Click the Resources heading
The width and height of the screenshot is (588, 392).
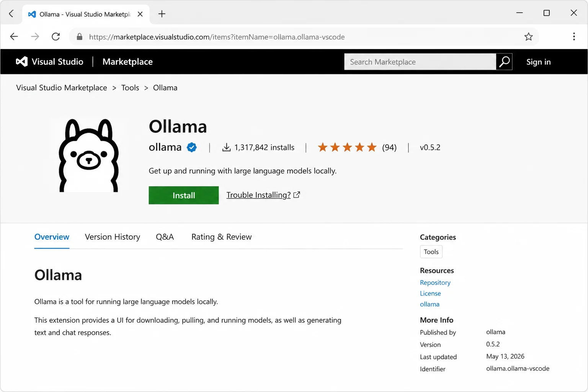coord(437,271)
